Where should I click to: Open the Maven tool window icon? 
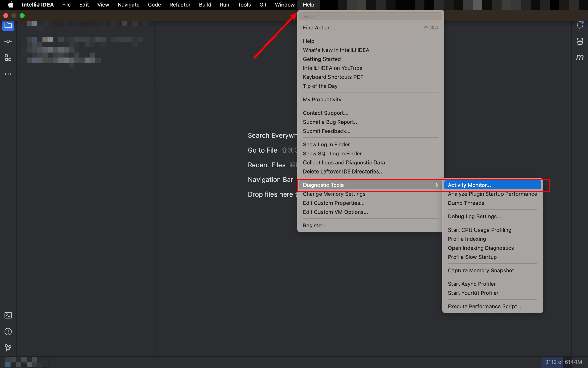[580, 58]
